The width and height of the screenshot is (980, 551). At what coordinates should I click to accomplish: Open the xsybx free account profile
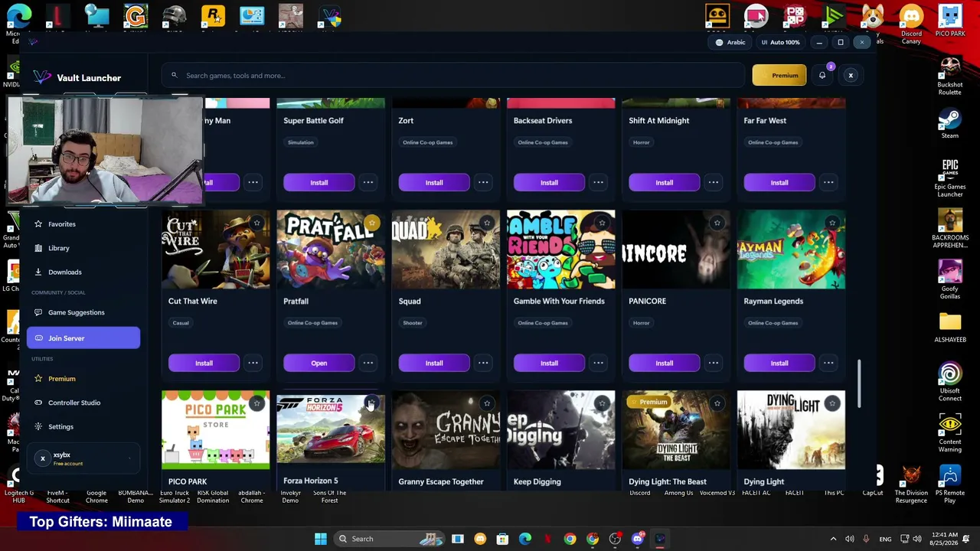83,458
